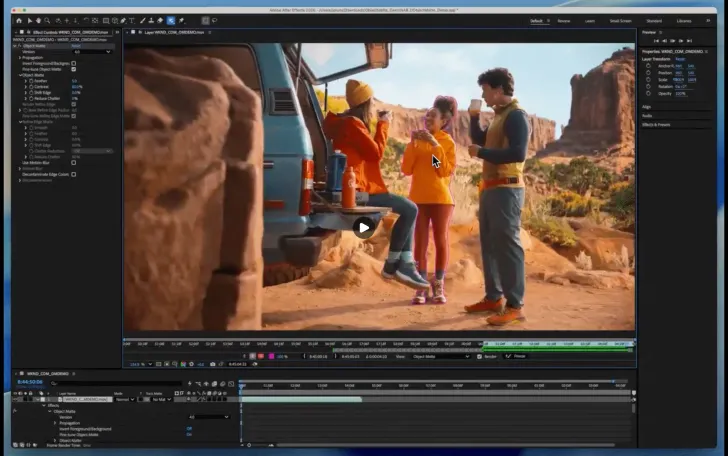Click the Position stopwatch in Properties
Image resolution: width=728 pixels, height=456 pixels.
tap(648, 73)
